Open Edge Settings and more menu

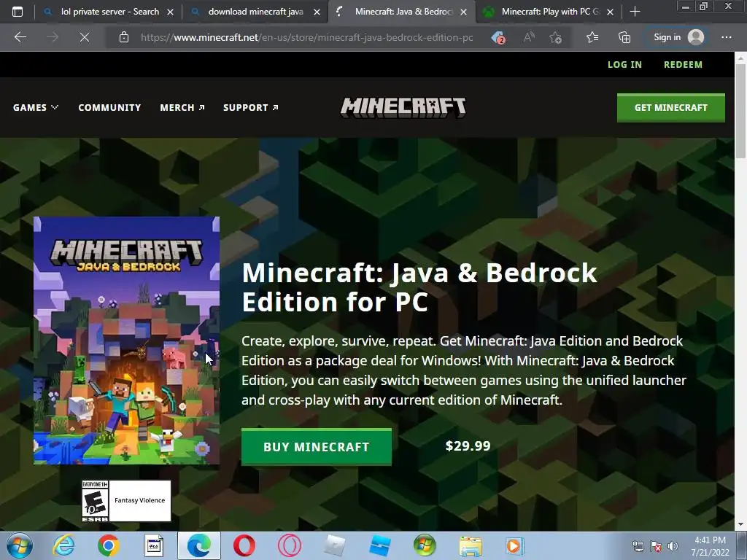pos(726,37)
